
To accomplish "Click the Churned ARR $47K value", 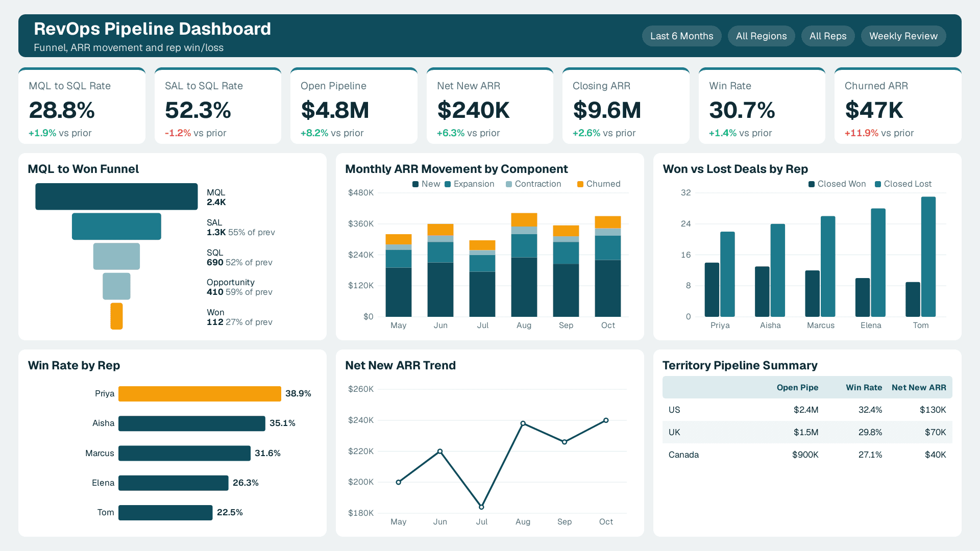I will pos(874,110).
